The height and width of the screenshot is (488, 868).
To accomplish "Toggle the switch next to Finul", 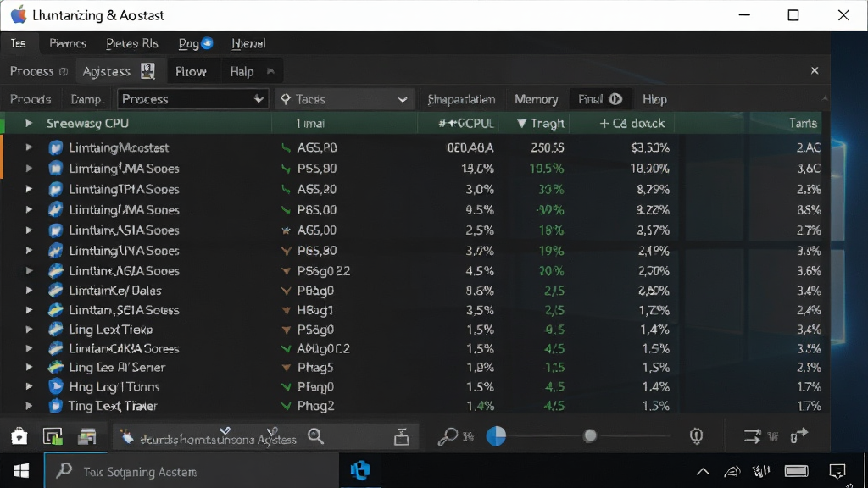I will tap(615, 99).
